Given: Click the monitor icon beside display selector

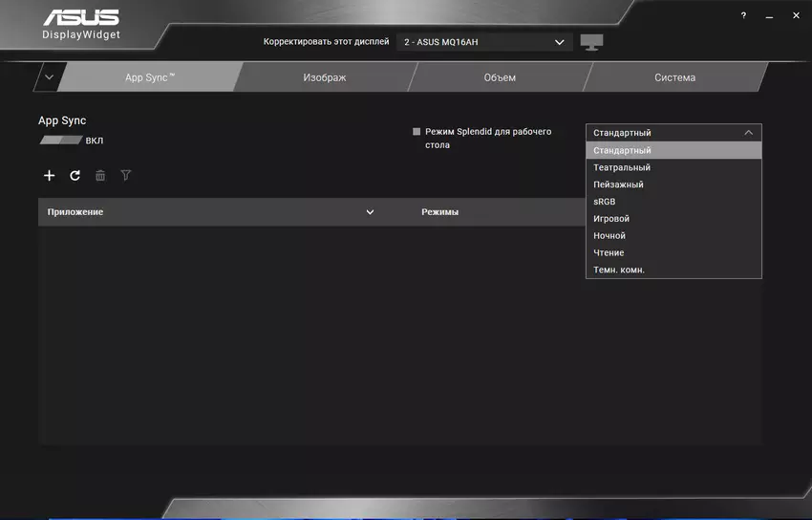Looking at the screenshot, I should click(591, 42).
